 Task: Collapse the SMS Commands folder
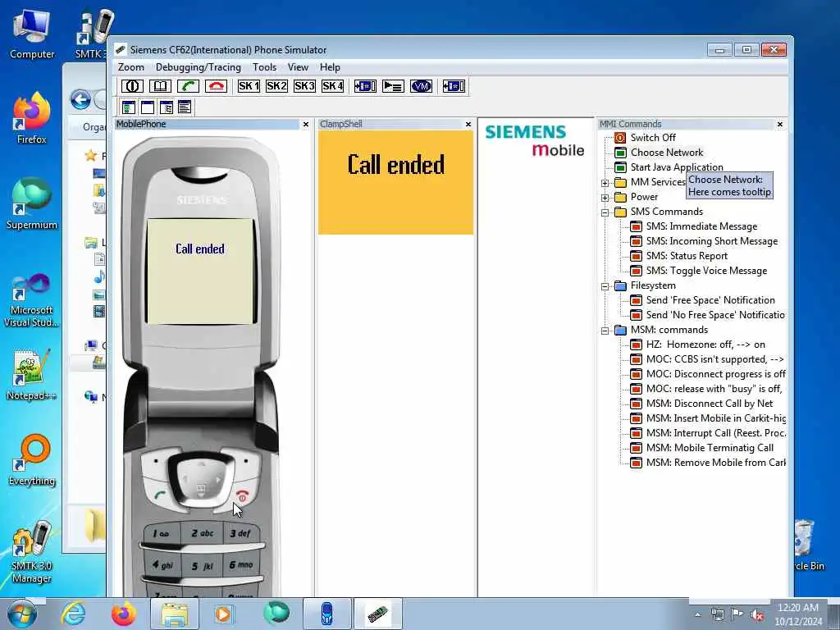(605, 212)
